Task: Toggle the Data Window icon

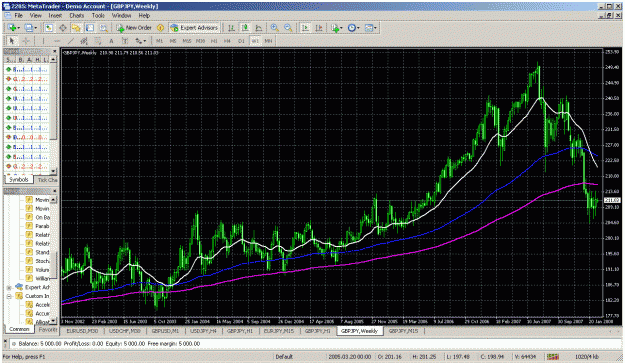Action: point(63,27)
